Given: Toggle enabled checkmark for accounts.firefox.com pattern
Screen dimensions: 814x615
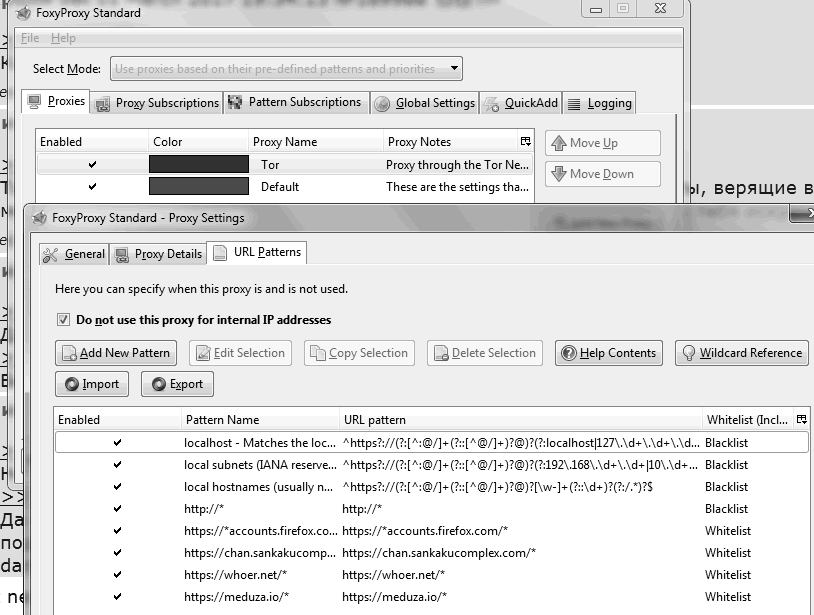Looking at the screenshot, I should pyautogui.click(x=117, y=530).
